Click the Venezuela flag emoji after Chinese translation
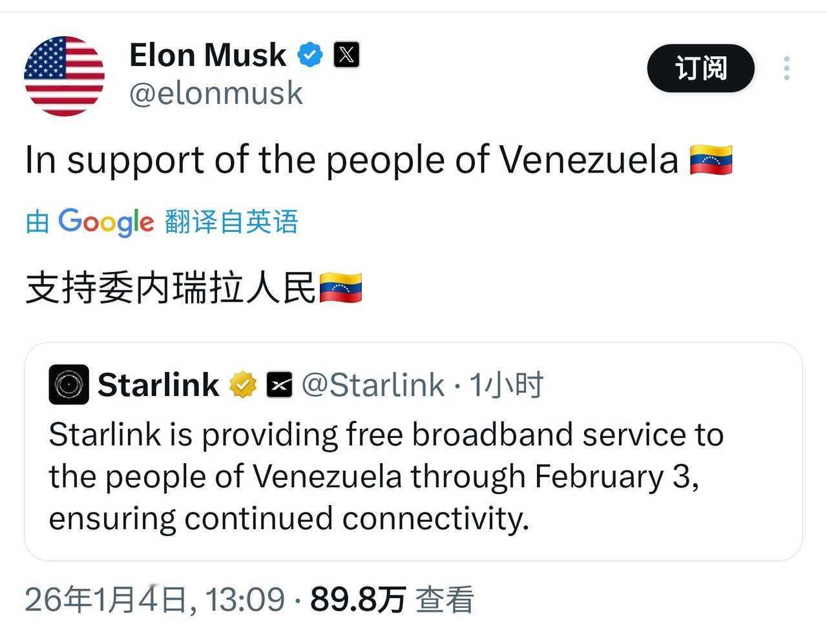827x644 pixels. tap(340, 288)
